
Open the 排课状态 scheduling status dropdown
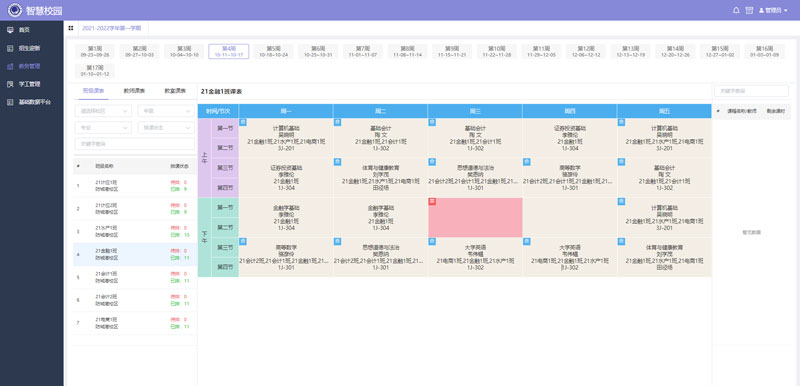[x=166, y=127]
